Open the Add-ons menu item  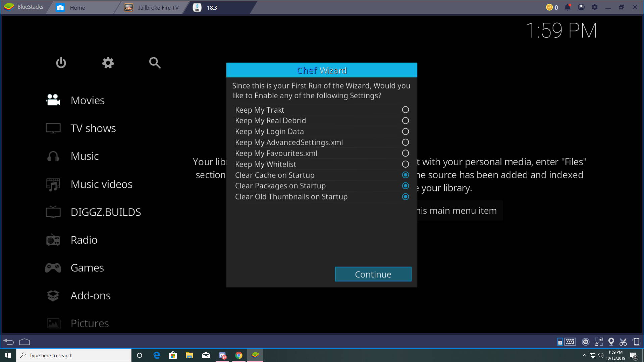(91, 296)
